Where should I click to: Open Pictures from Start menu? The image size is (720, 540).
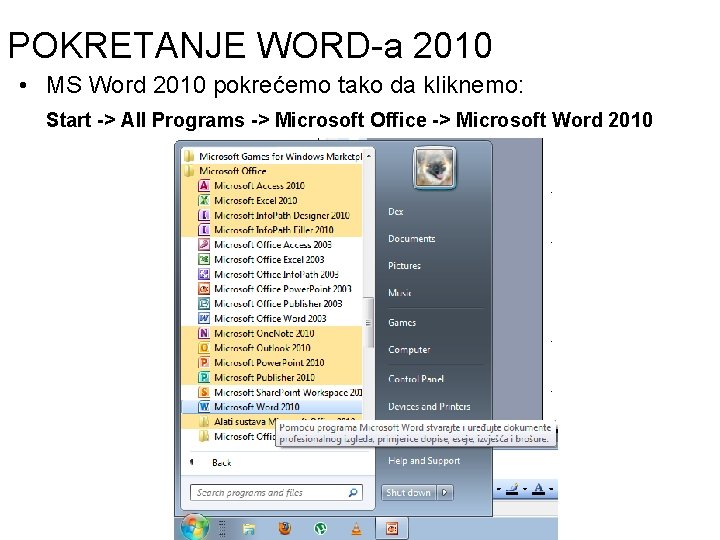[x=404, y=266]
